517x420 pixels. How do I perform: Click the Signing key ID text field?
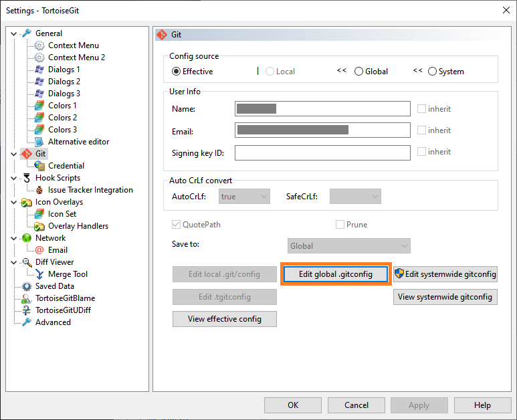point(322,153)
